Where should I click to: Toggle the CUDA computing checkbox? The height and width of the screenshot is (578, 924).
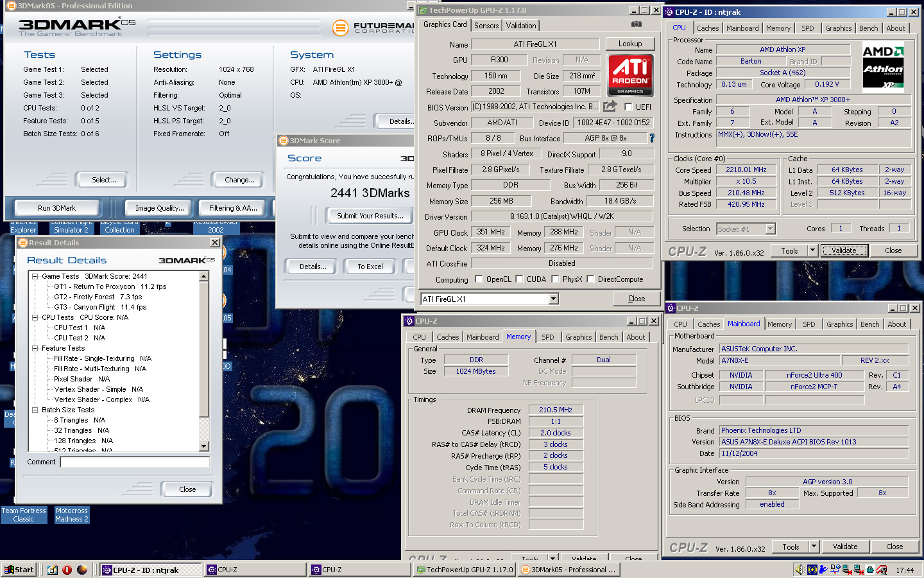pos(519,279)
